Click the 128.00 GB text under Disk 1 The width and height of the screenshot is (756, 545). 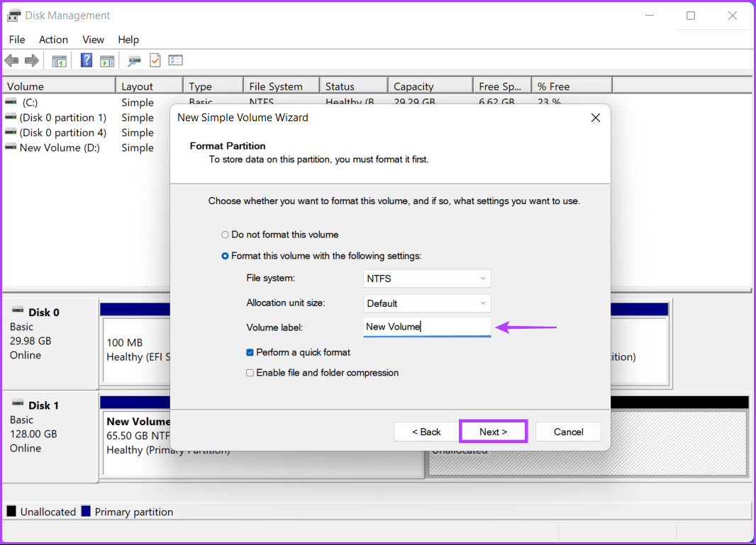33,434
